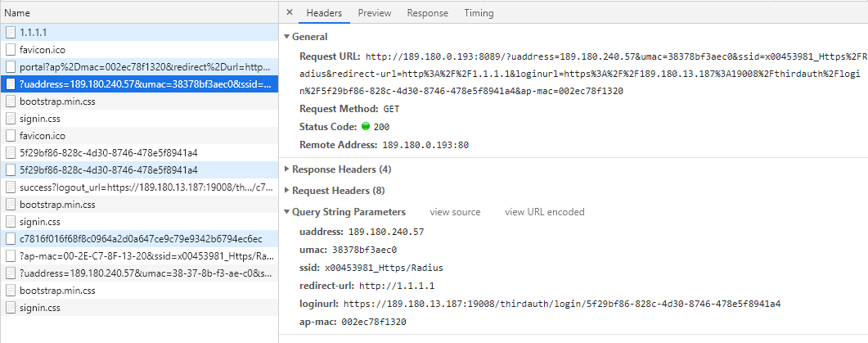
Task: Click the view source link
Action: tap(455, 212)
